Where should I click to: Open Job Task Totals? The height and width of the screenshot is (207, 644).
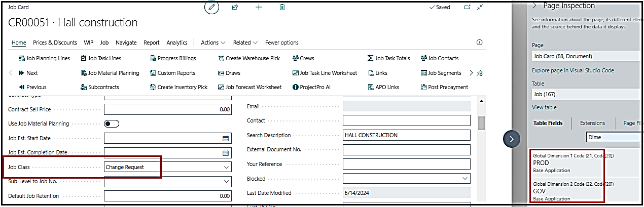pyautogui.click(x=388, y=58)
